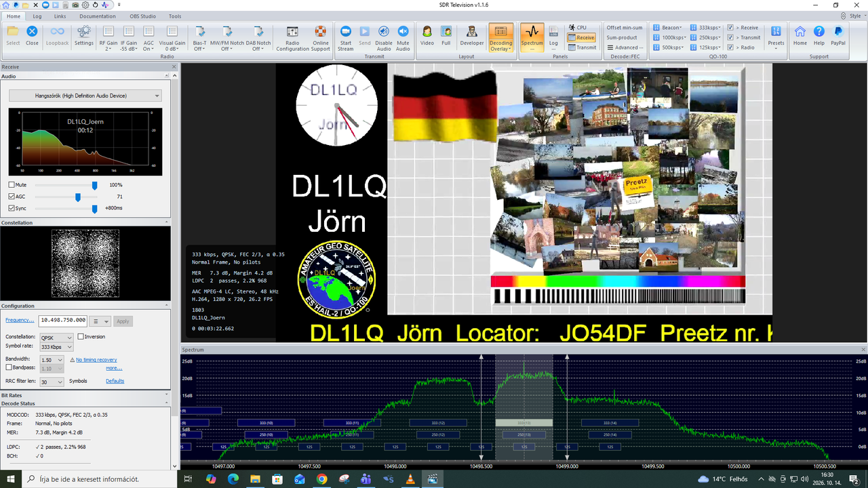Open the RRC filter len dropdown

[x=52, y=382]
